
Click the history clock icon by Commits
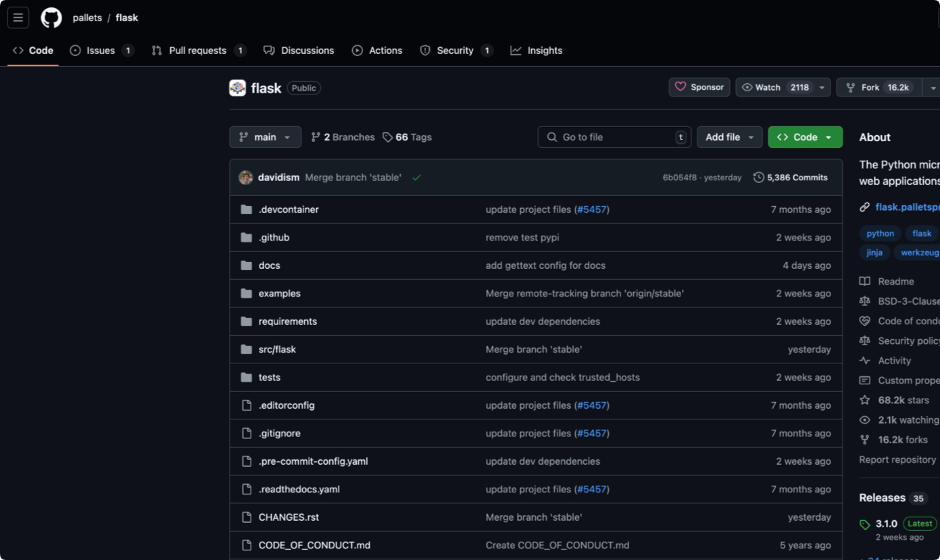(x=759, y=178)
